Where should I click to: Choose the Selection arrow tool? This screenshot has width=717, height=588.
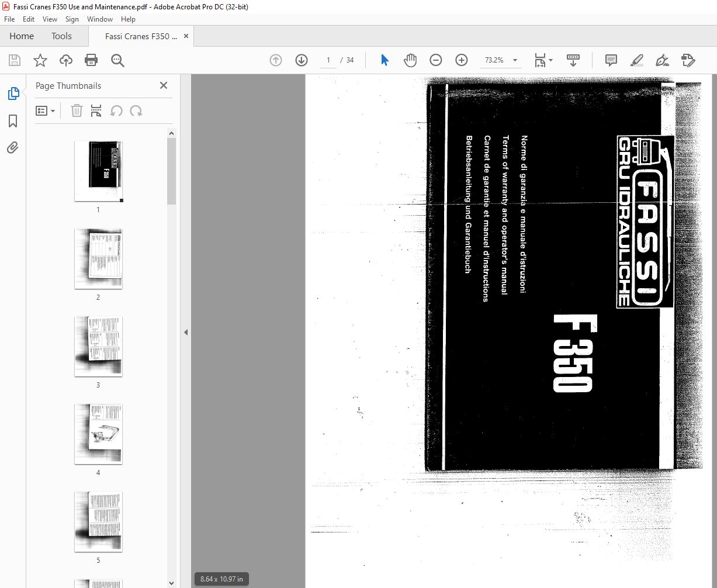point(385,60)
